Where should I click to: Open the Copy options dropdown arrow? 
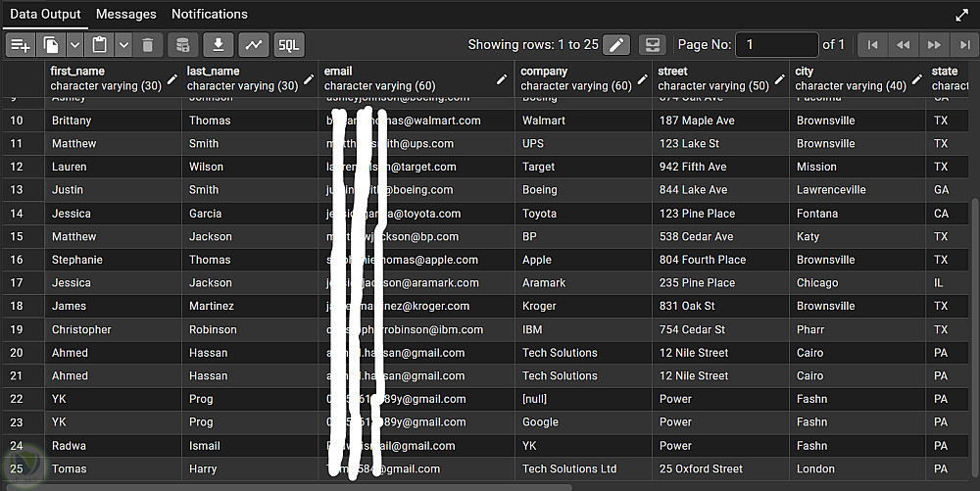(74, 45)
